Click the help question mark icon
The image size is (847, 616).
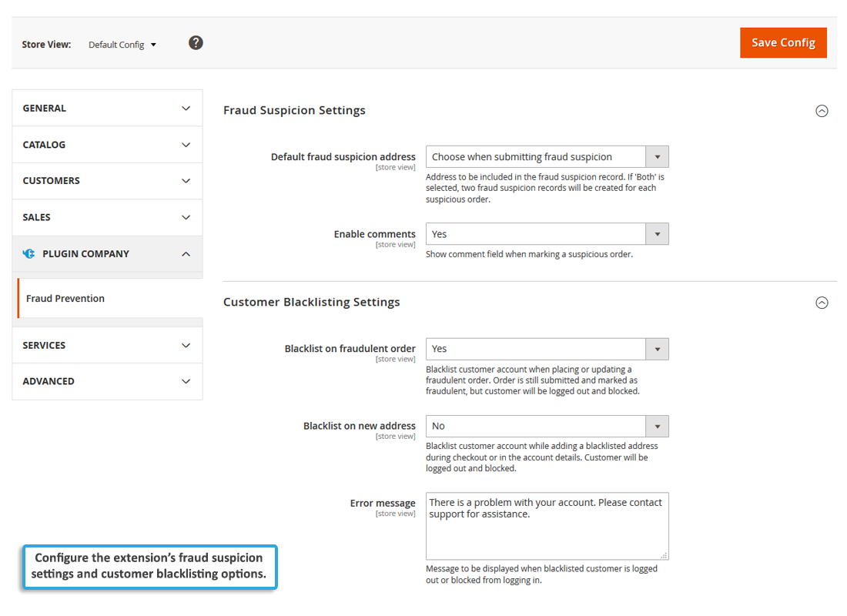coord(196,42)
